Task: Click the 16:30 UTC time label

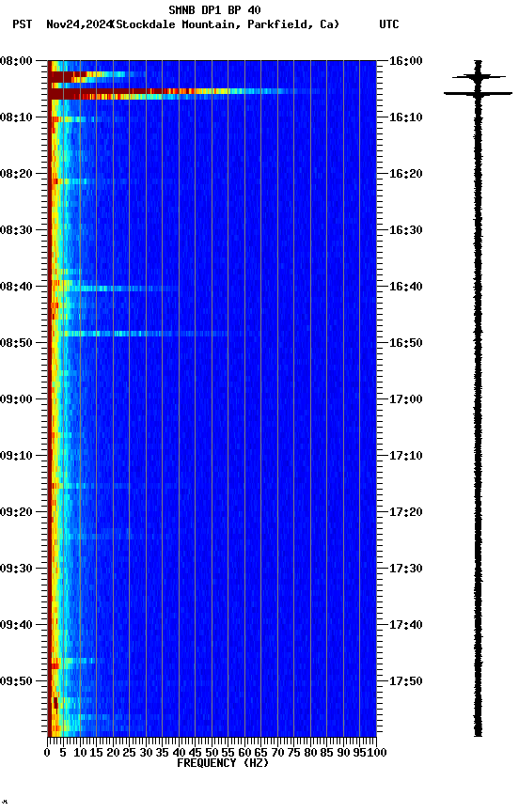Action: click(x=406, y=230)
